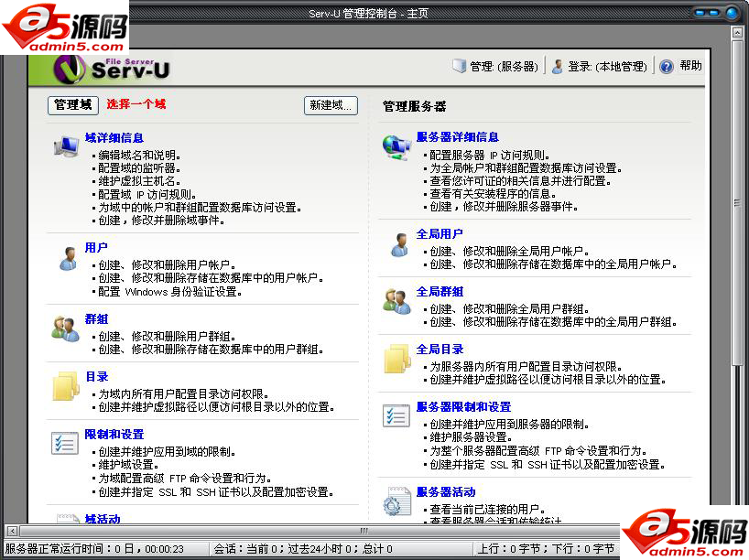The image size is (749, 560).
Task: Click the 服务器详细信息 globe icon
Action: point(396,147)
